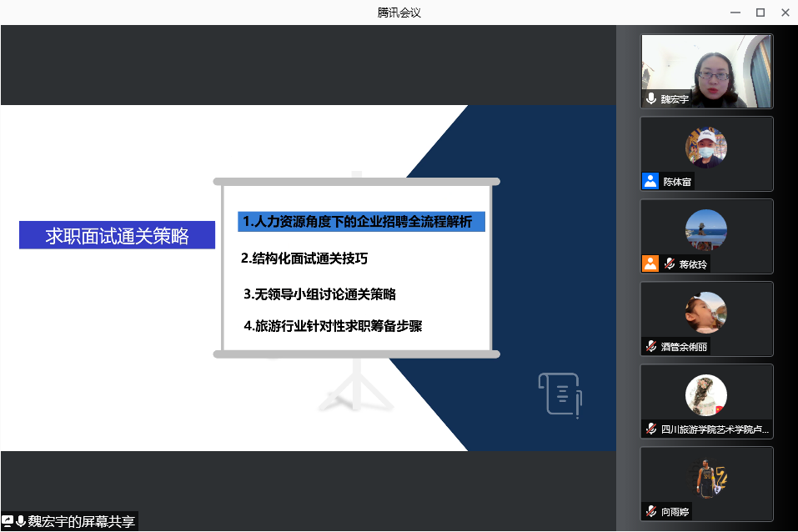Viewport: 798px width, 532px height.
Task: Minimize the 腾讯会议 window
Action: [735, 13]
